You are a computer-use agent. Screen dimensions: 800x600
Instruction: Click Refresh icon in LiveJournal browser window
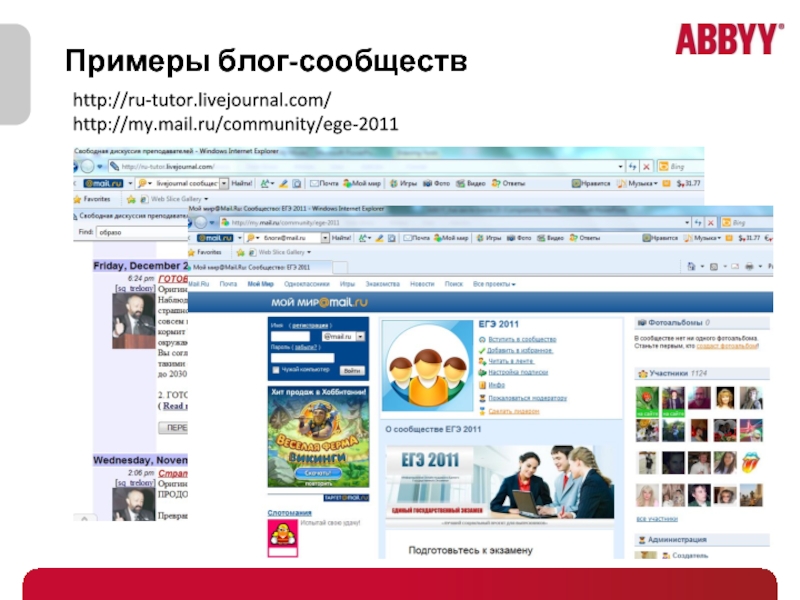(x=633, y=166)
